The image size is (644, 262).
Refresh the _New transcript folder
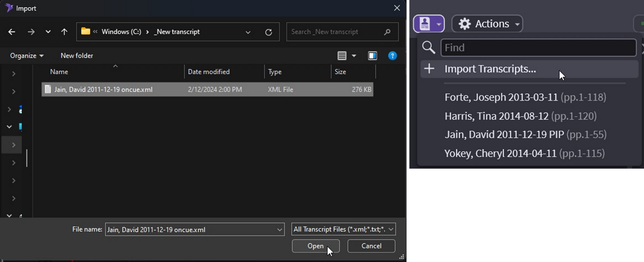tap(269, 32)
